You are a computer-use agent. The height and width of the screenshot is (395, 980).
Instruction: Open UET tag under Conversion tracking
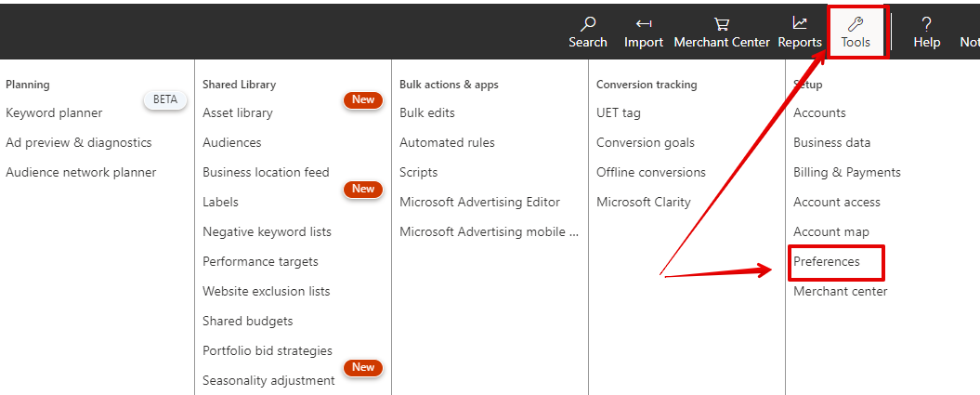pos(619,112)
